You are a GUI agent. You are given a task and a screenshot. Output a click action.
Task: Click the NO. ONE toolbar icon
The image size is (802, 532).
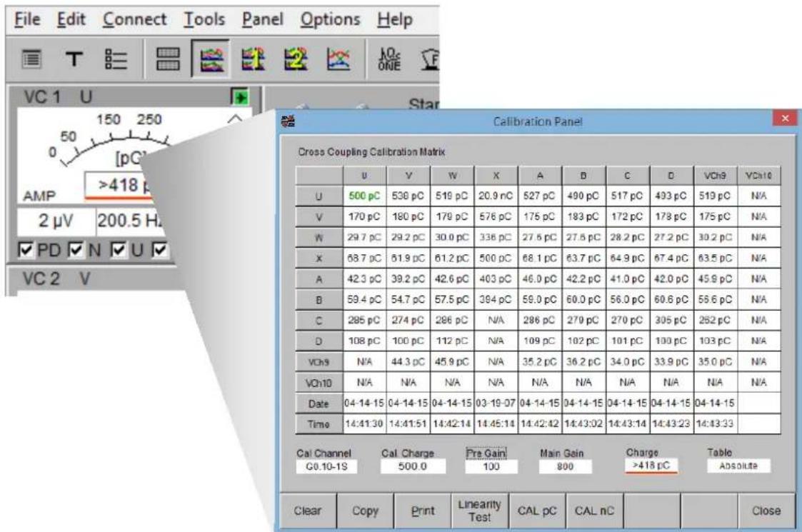pyautogui.click(x=389, y=59)
